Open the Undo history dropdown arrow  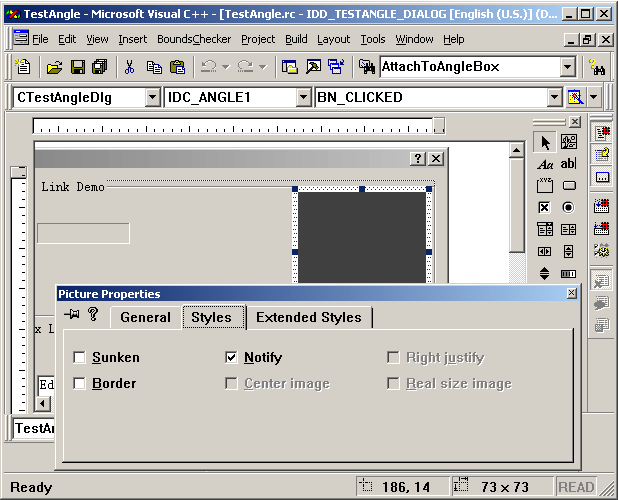[x=226, y=67]
